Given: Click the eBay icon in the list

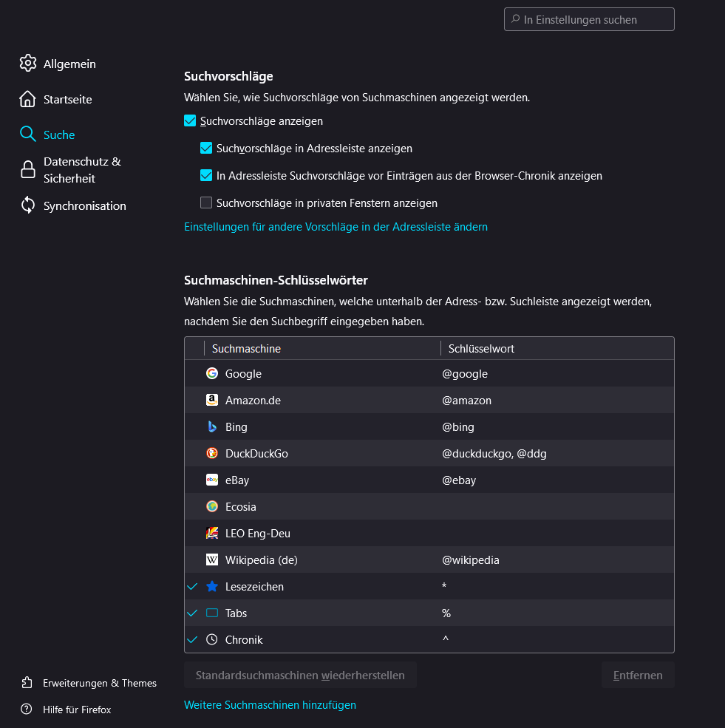Looking at the screenshot, I should click(212, 480).
